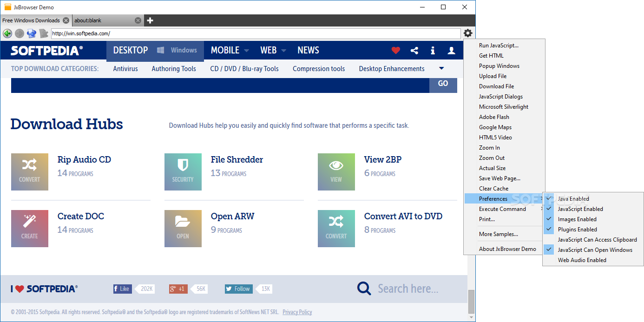Go back with the green arrow button

click(7, 33)
